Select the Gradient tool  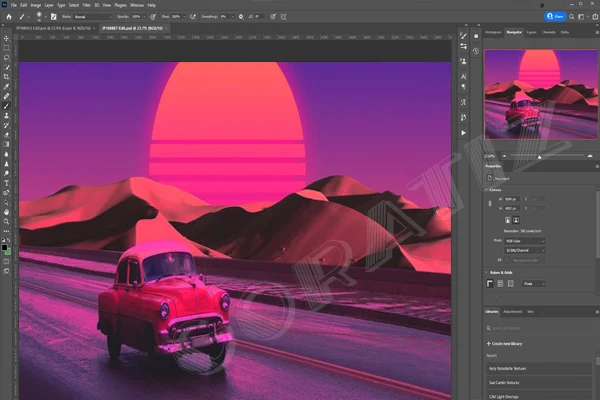[6, 144]
